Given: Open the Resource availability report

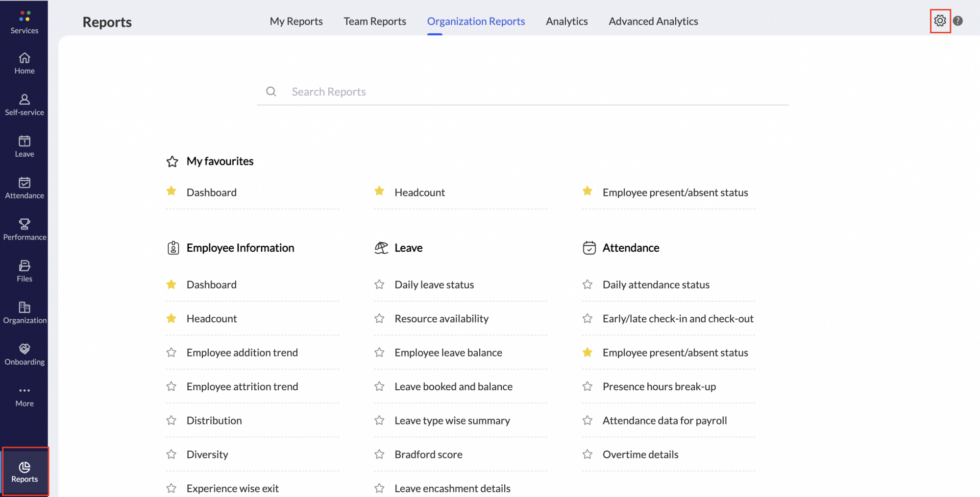Looking at the screenshot, I should click(441, 319).
